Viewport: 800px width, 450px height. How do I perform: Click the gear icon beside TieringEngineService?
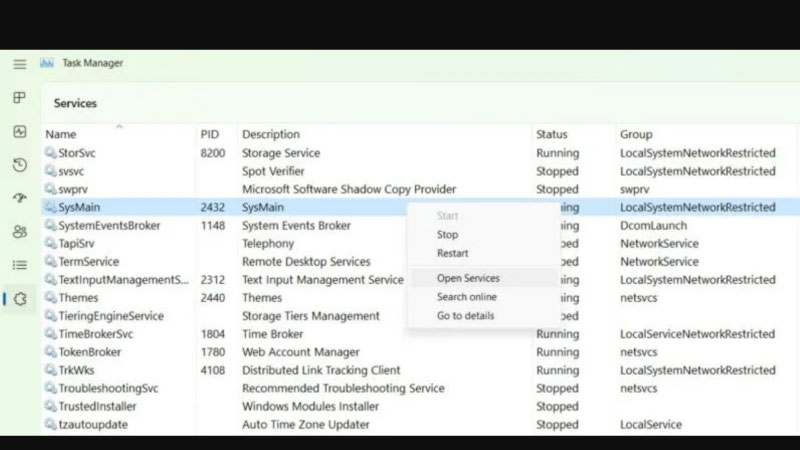tap(51, 315)
